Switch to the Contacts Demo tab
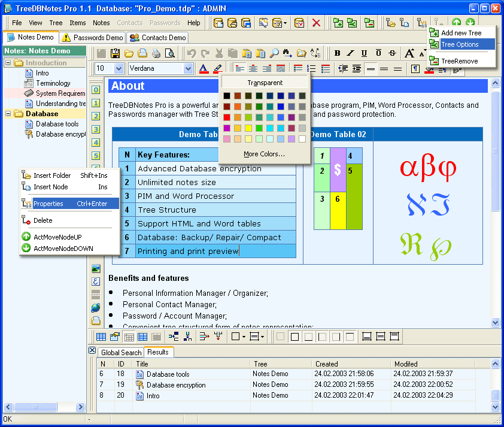The image size is (504, 427). [158, 38]
